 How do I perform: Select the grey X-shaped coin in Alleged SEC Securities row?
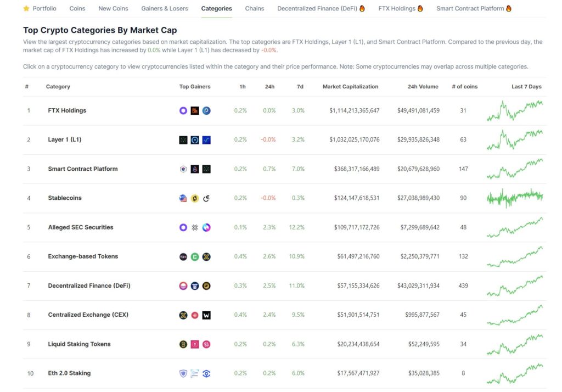(195, 227)
